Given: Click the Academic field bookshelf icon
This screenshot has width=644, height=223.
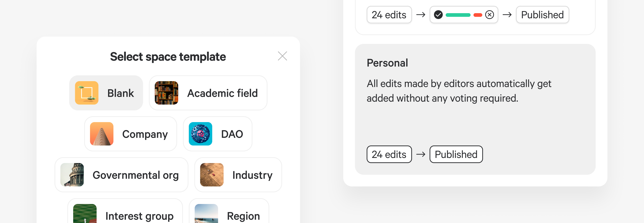Looking at the screenshot, I should pos(166,93).
